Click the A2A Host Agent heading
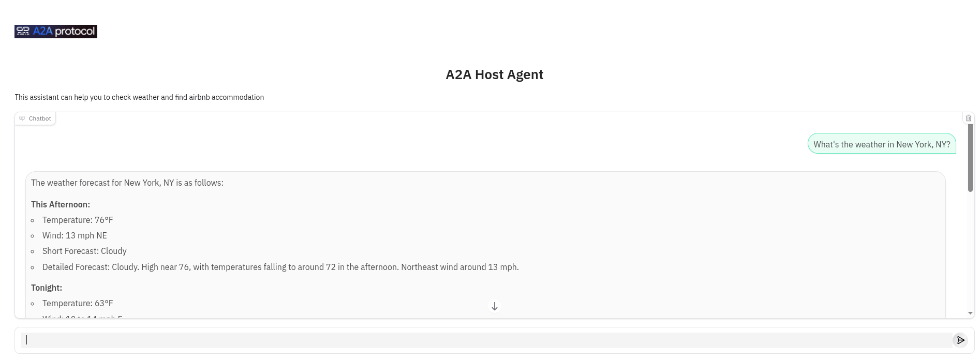The height and width of the screenshot is (360, 980). (495, 74)
